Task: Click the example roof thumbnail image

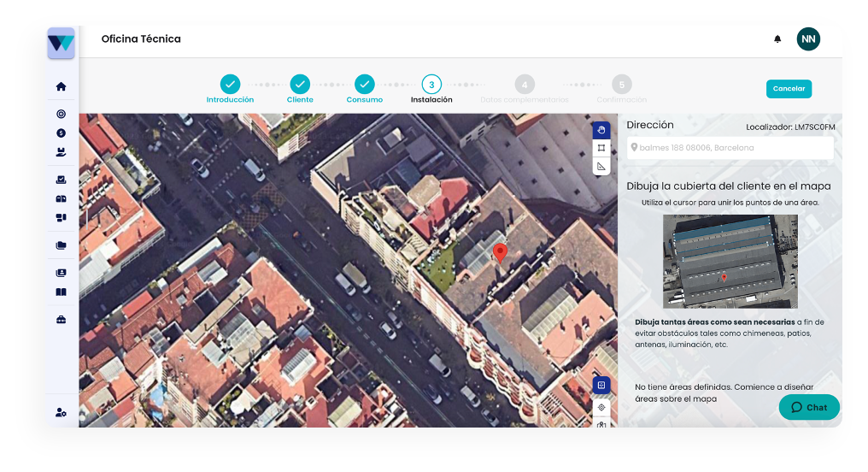Action: click(730, 261)
